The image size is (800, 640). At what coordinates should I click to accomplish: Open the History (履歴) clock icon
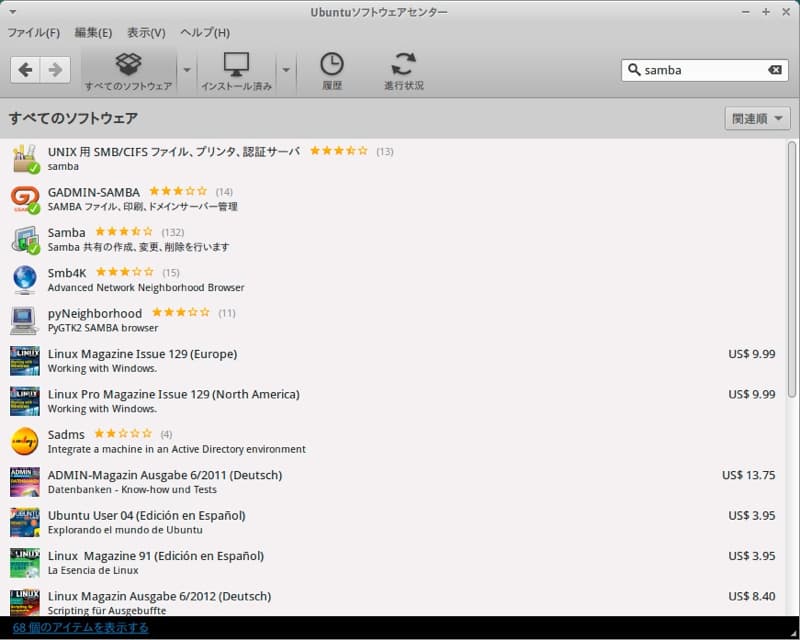tap(332, 71)
